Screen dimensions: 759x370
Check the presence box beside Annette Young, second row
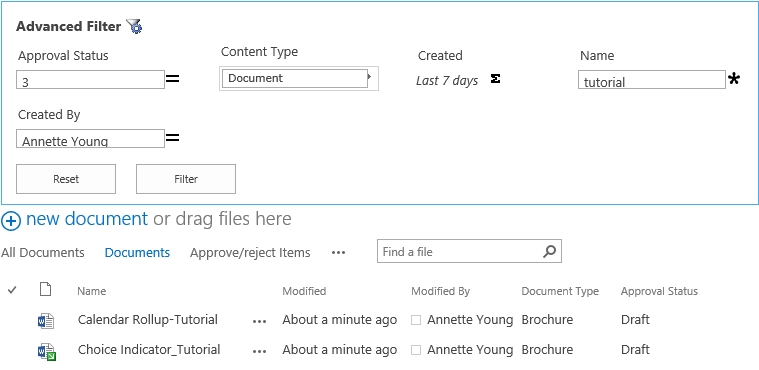416,350
